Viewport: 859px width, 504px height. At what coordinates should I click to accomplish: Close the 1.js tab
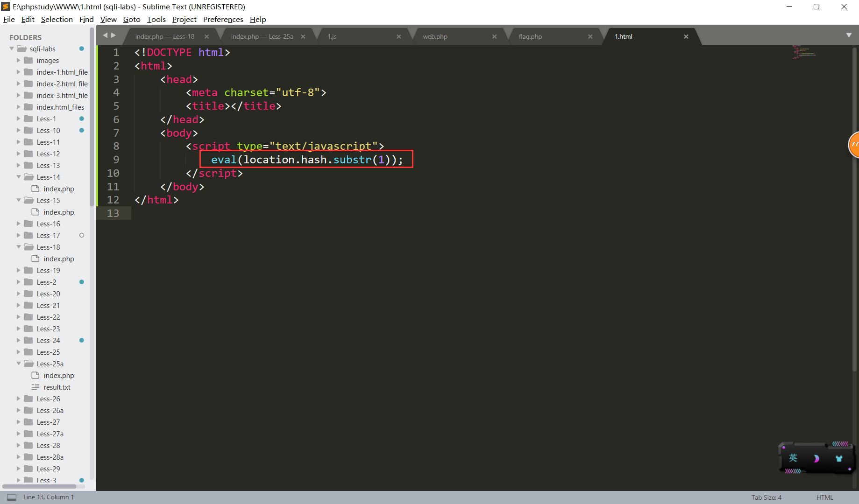point(398,37)
